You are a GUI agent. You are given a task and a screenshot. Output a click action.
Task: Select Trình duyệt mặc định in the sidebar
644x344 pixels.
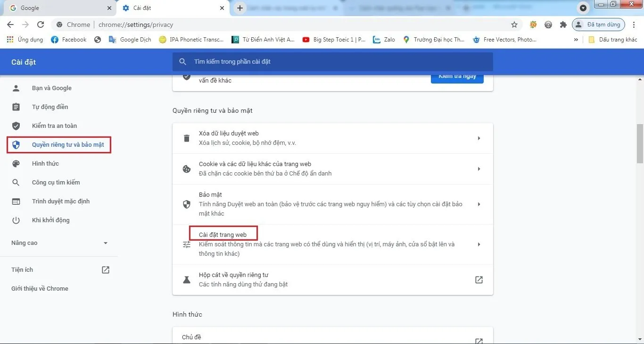click(61, 201)
